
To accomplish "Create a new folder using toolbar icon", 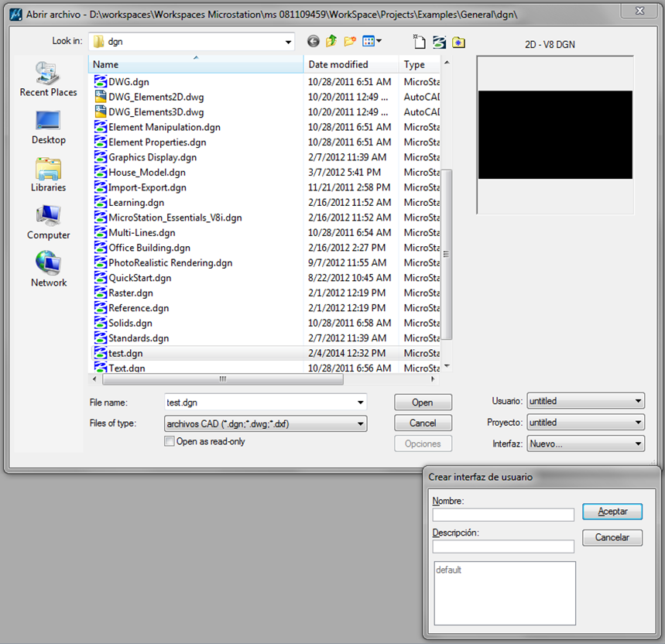I will (x=350, y=41).
